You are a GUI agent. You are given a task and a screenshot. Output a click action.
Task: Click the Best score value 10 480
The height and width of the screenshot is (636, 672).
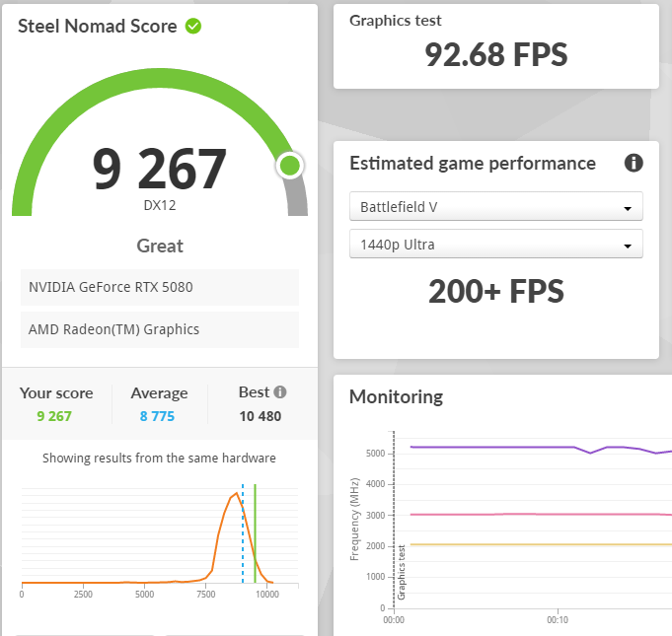260,416
